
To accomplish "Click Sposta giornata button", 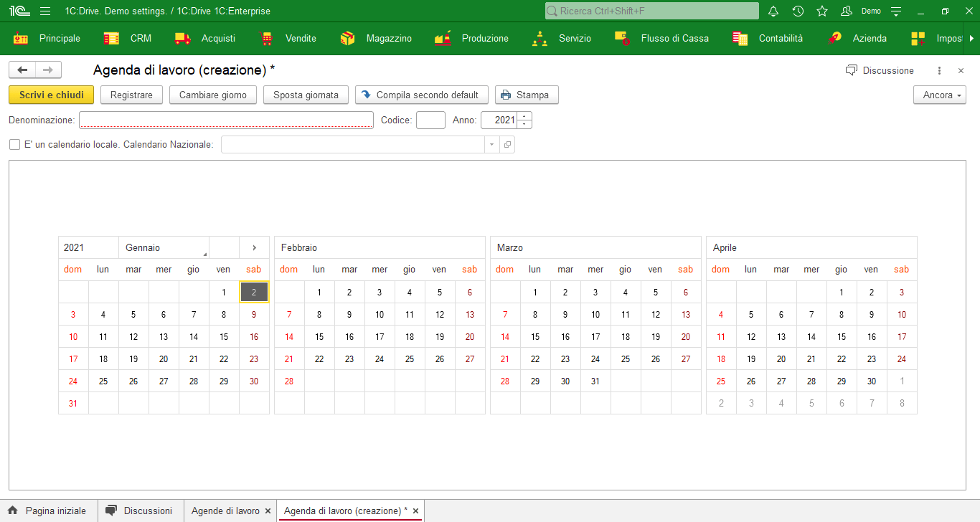I will 306,95.
